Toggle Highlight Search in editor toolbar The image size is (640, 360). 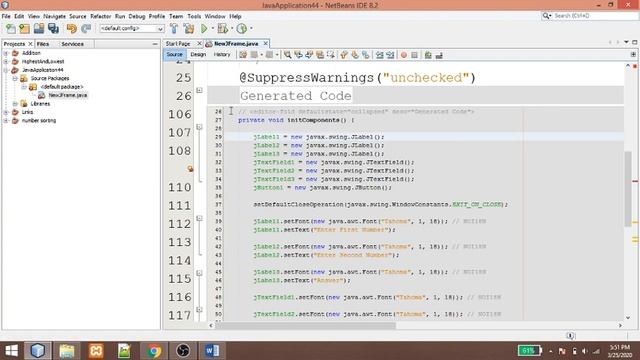[320, 55]
